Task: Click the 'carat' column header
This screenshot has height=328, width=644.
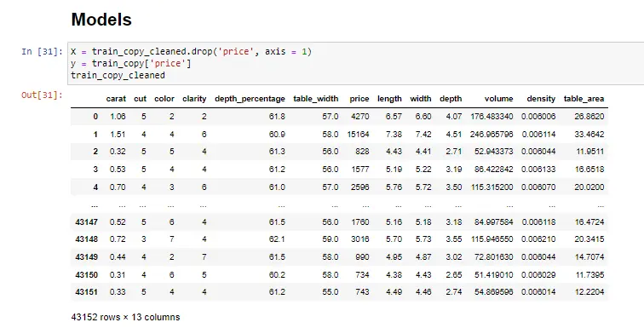Action: 116,99
